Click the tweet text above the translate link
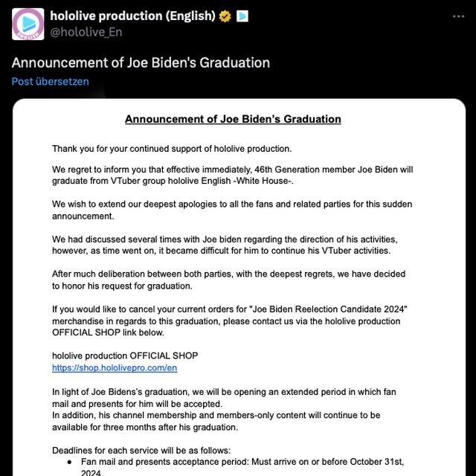Screen dimensions: 476x476 141,62
